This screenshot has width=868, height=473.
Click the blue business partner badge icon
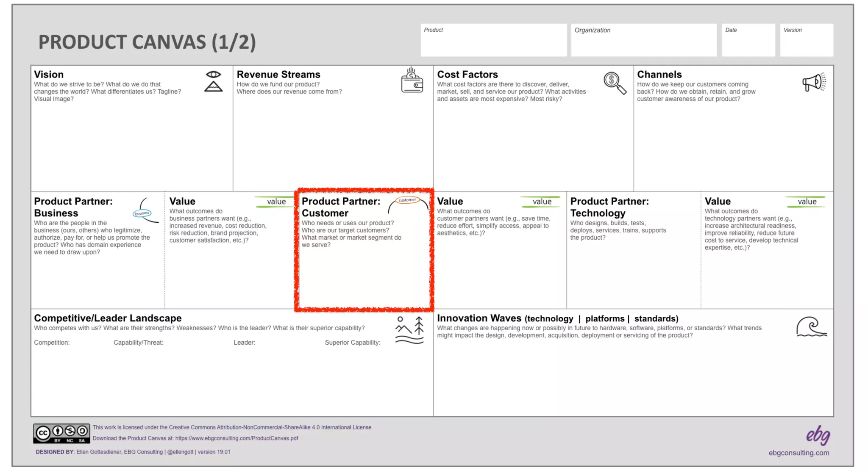click(143, 213)
